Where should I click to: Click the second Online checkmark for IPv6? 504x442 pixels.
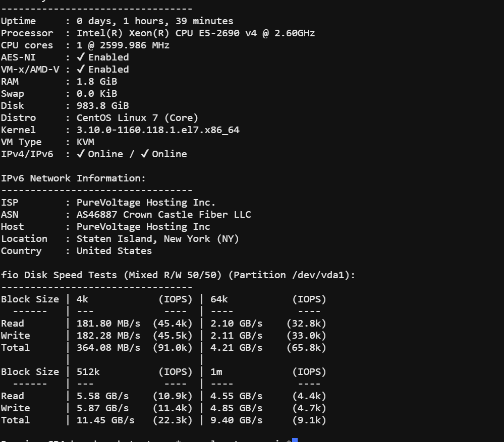pyautogui.click(x=145, y=154)
